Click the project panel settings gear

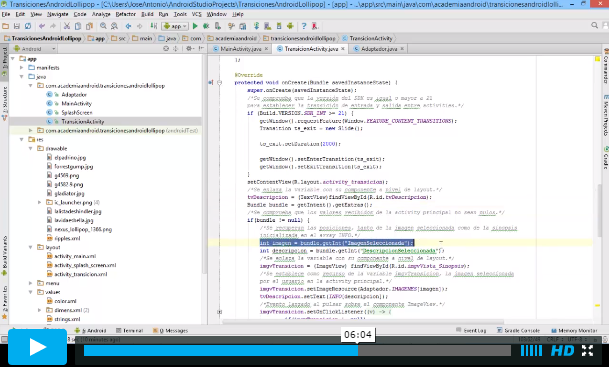click(190, 49)
